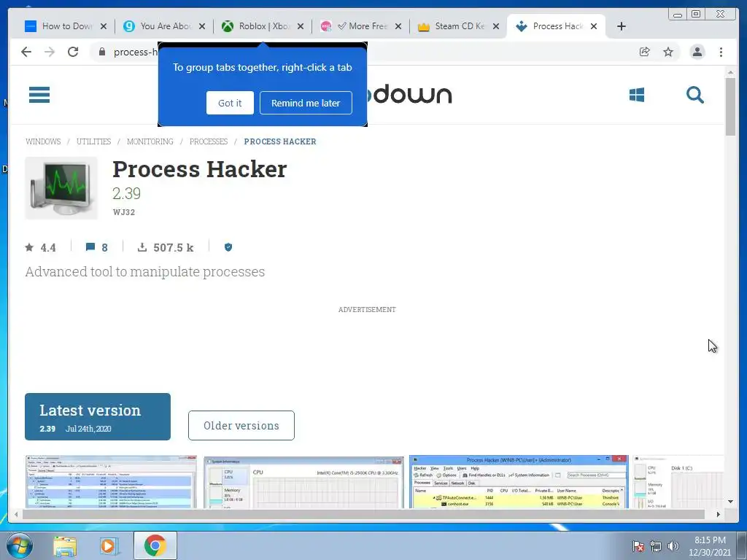Click the Action Center flag tray icon
747x560 pixels.
point(638,546)
